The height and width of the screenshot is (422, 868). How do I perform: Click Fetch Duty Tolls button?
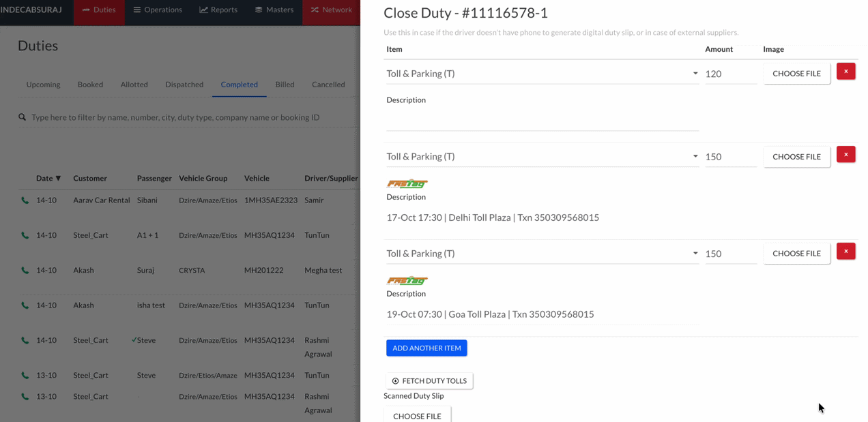(x=429, y=381)
